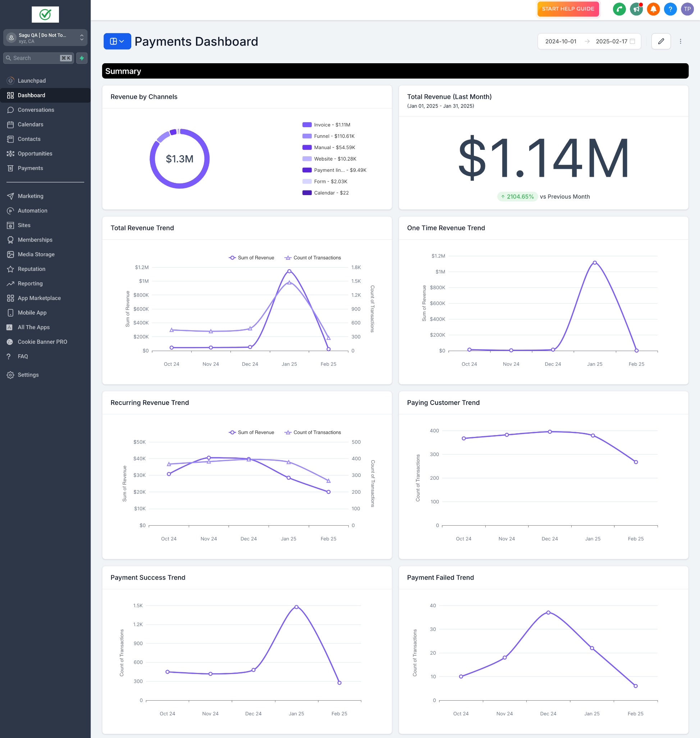
Task: Open the dashboard selector dropdown beside title
Action: (117, 41)
